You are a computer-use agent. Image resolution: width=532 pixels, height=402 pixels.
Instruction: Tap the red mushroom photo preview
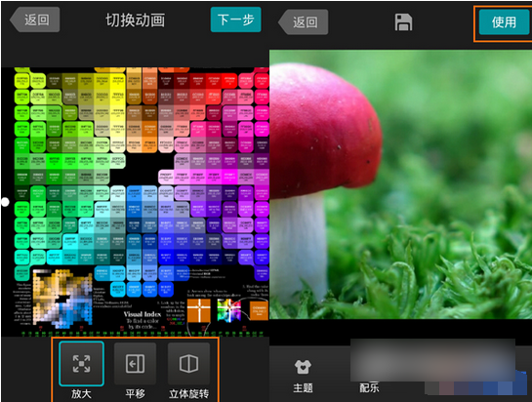pyautogui.click(x=400, y=184)
